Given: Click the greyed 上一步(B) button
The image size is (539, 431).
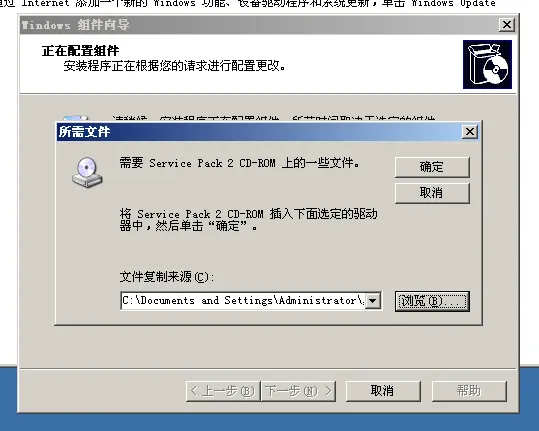Looking at the screenshot, I should pyautogui.click(x=223, y=391).
